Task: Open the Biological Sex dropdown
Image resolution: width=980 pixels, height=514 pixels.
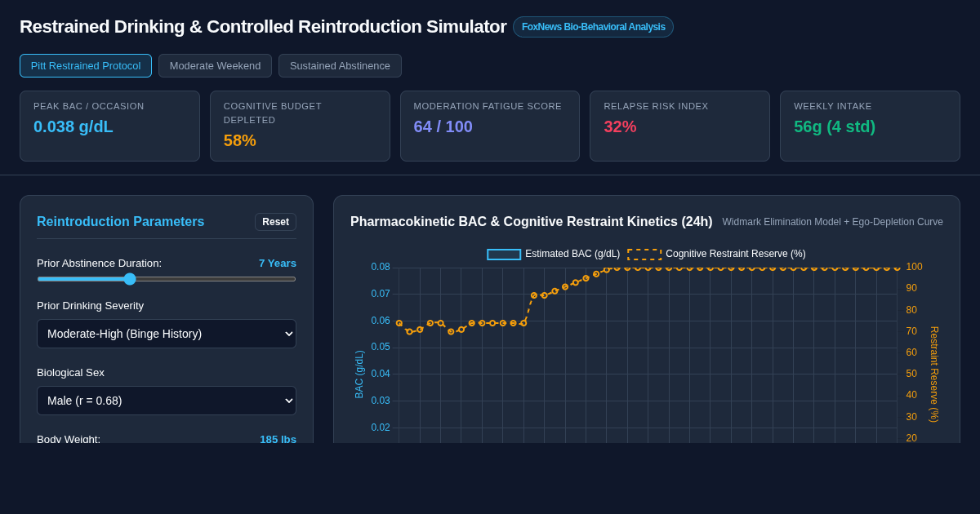Action: (x=167, y=401)
